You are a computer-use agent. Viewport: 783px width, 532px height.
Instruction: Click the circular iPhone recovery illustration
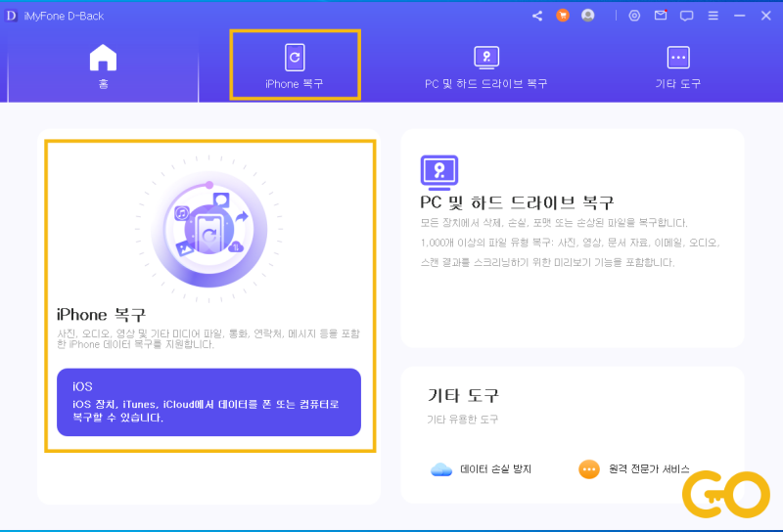tap(208, 229)
